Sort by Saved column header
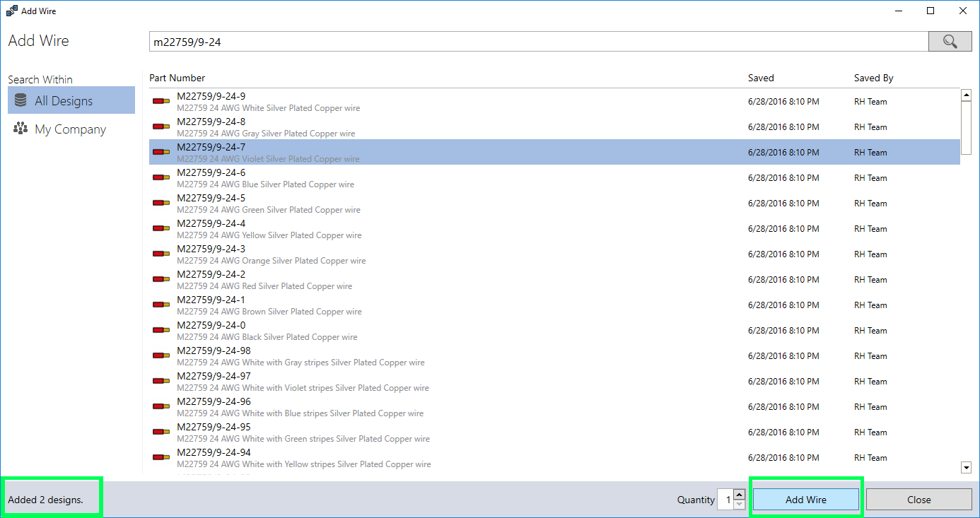The width and height of the screenshot is (980, 518). (761, 78)
